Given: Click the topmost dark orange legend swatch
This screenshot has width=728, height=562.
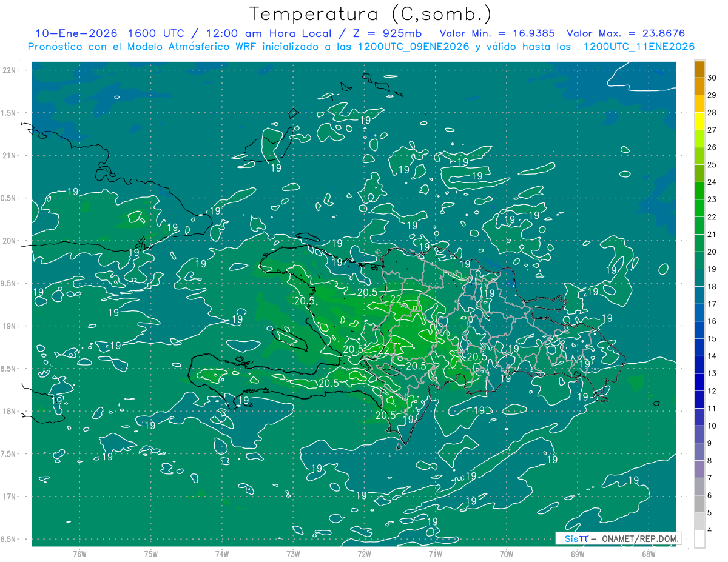Looking at the screenshot, I should tap(699, 70).
